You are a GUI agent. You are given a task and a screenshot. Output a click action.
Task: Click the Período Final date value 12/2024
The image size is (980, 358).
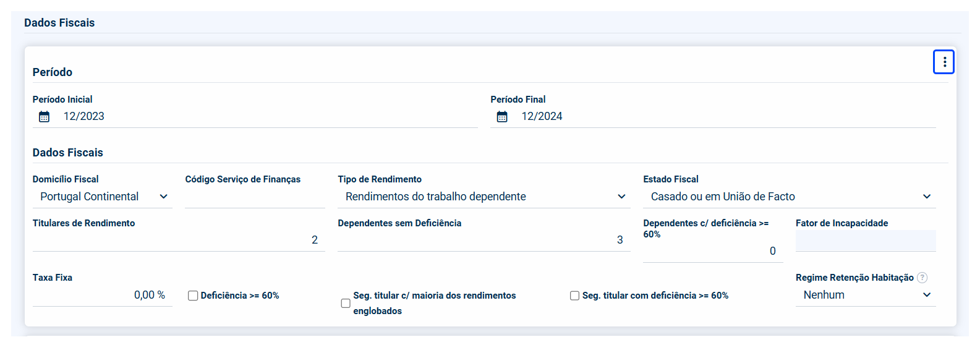tap(542, 116)
